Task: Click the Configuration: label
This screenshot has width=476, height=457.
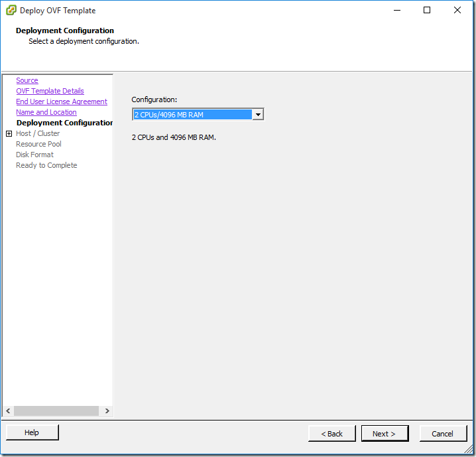Action: click(154, 99)
